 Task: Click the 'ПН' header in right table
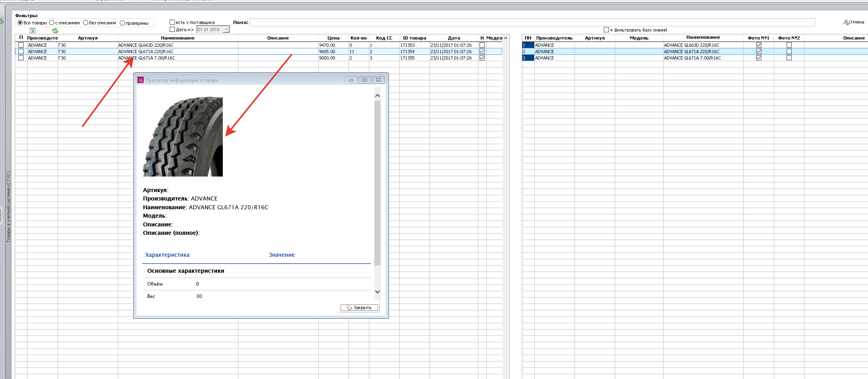[528, 38]
